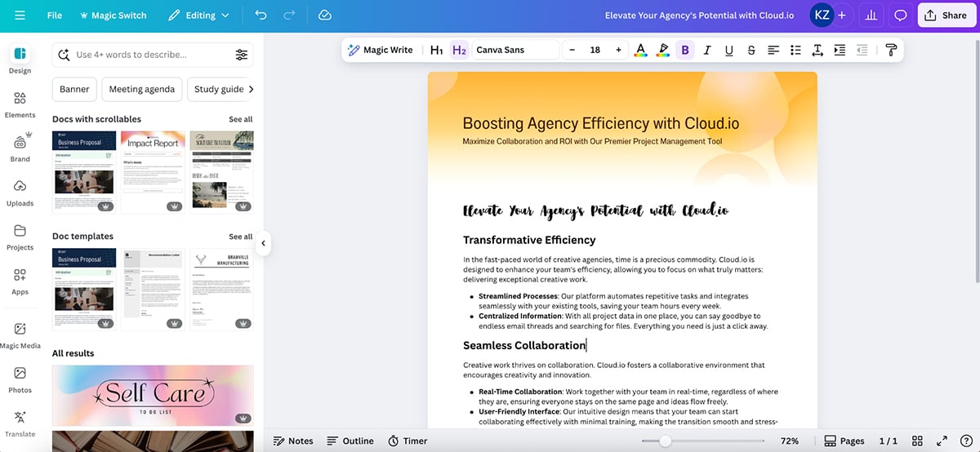Screen dimensions: 980x452
Task: Click the font size value 18
Action: (x=595, y=50)
